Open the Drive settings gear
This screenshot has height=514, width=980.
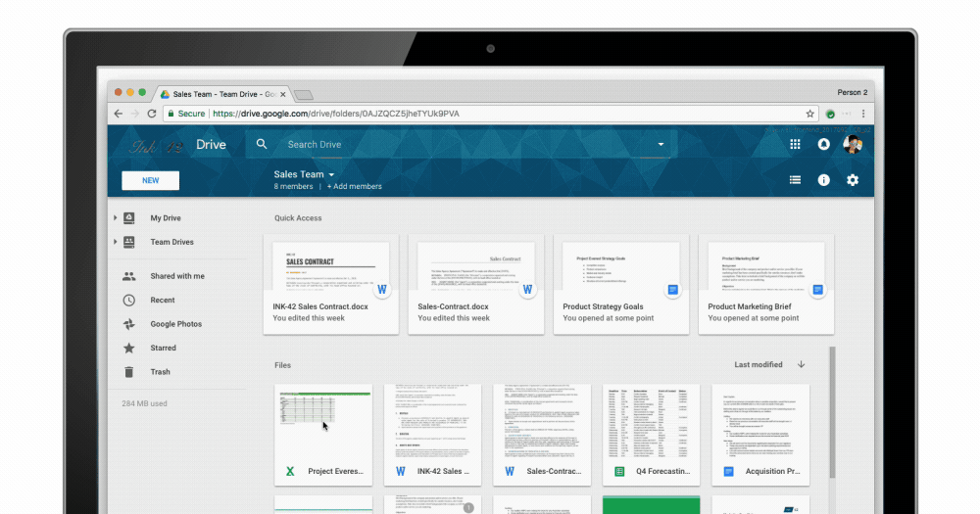click(853, 180)
